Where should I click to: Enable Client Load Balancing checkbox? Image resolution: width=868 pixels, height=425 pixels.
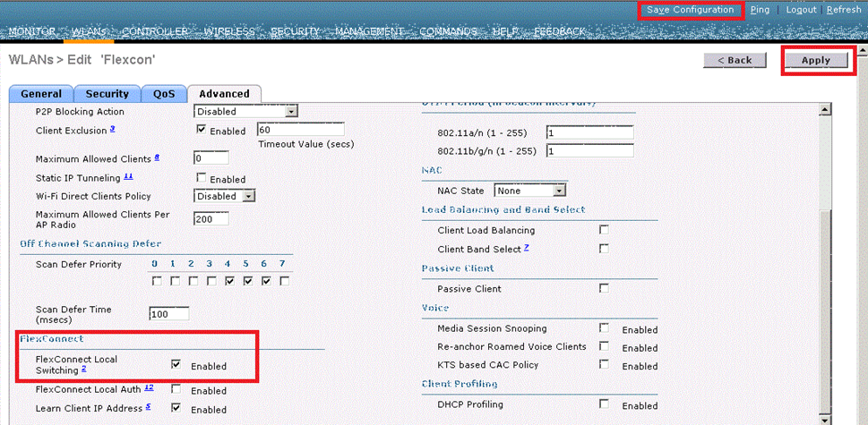[604, 229]
